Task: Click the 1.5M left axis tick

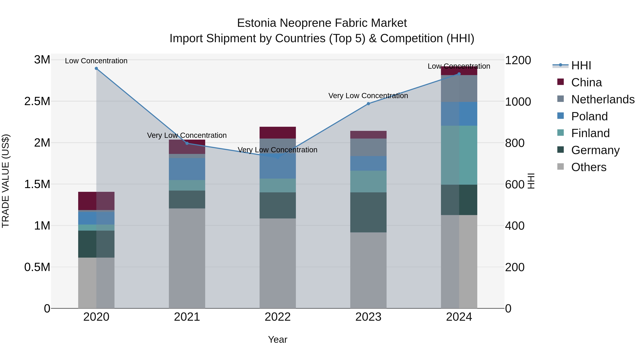Action: 37,184
